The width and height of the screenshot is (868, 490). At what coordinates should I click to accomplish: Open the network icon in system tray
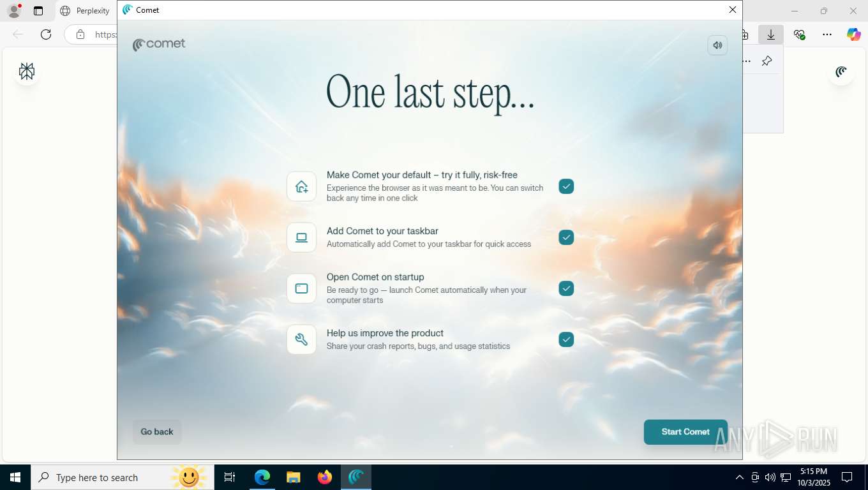786,477
